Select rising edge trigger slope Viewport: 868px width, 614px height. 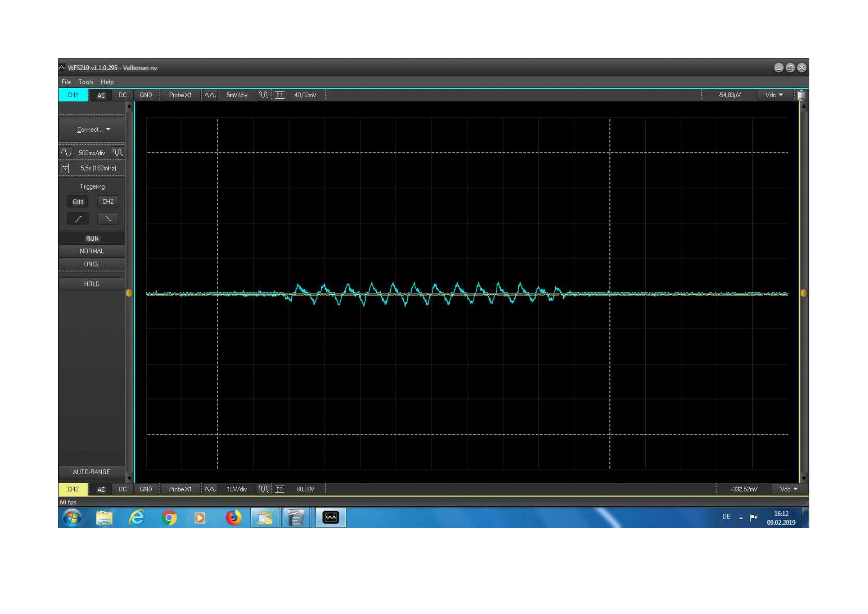[78, 219]
